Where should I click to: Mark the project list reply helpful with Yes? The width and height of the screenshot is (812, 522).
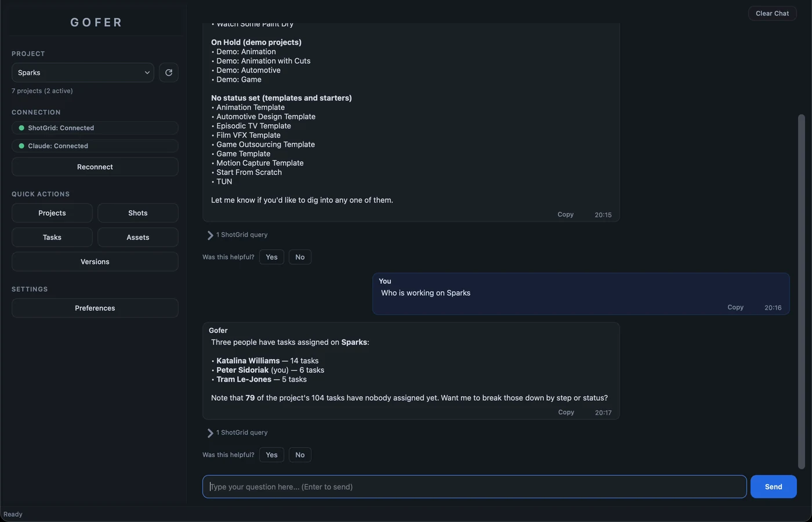tap(271, 257)
